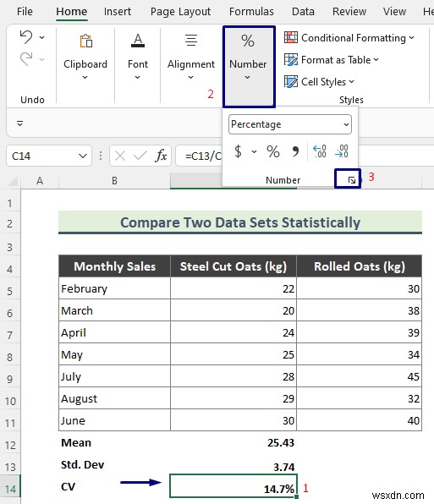434x504 pixels.
Task: Open Number Format dialog launcher
Action: pyautogui.click(x=352, y=180)
